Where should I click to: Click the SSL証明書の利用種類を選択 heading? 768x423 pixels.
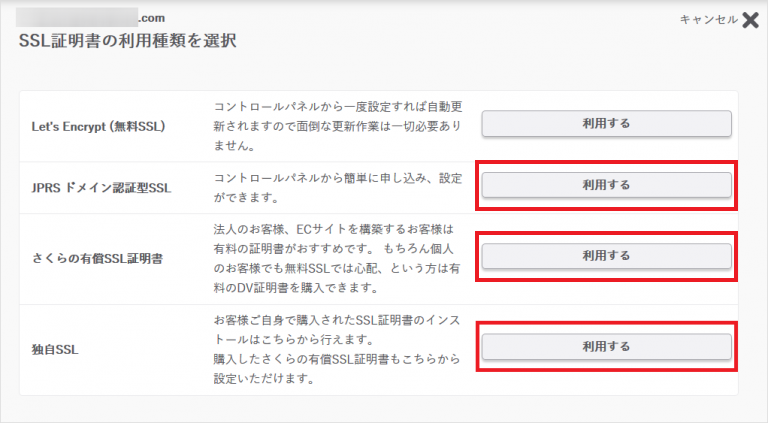(x=128, y=41)
